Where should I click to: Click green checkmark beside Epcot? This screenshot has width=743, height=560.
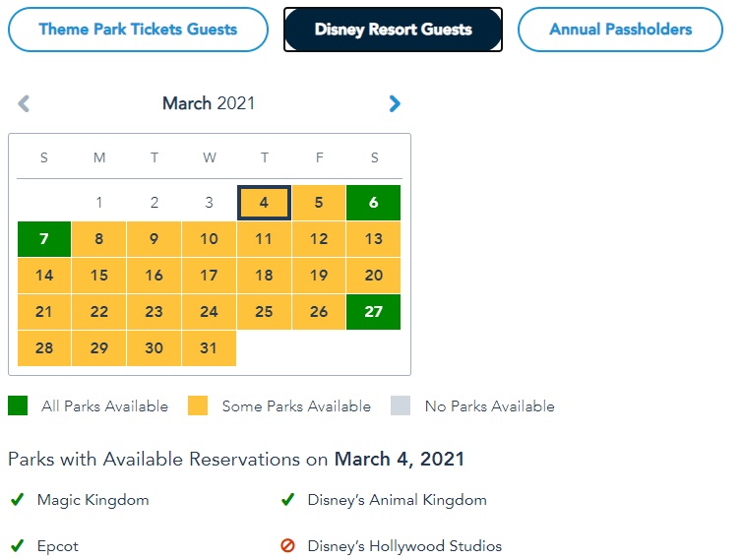coord(17,546)
